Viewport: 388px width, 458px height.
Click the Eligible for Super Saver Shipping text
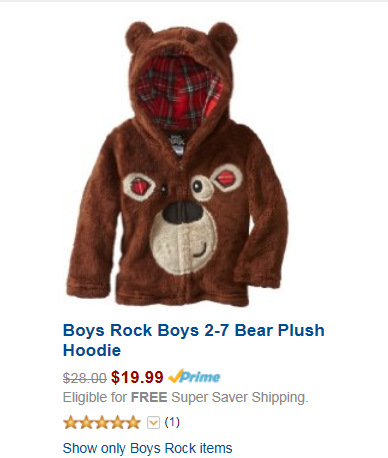click(x=186, y=398)
